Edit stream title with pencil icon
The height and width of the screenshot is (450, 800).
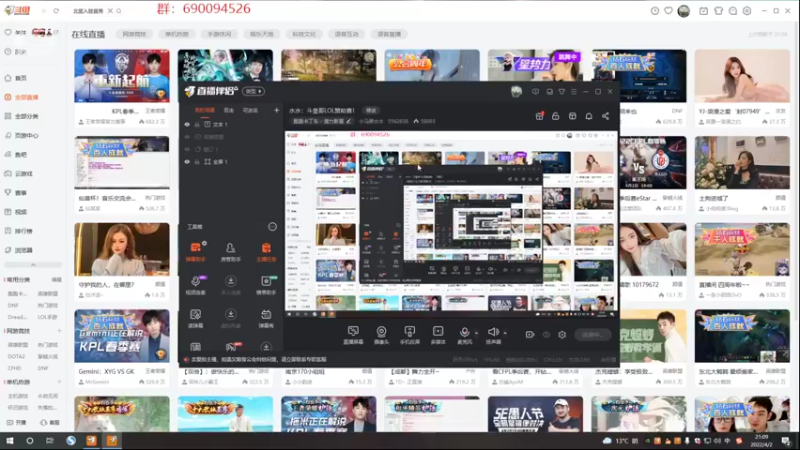click(x=348, y=121)
